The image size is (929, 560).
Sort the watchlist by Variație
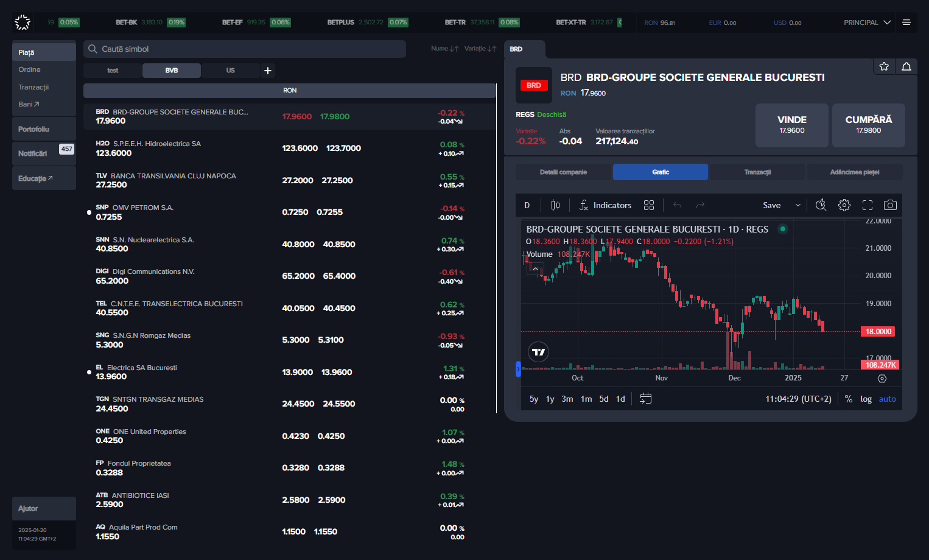[480, 49]
